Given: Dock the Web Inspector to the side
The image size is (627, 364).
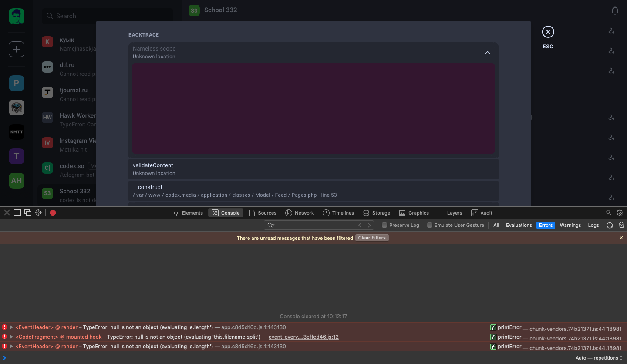Looking at the screenshot, I should 17,212.
